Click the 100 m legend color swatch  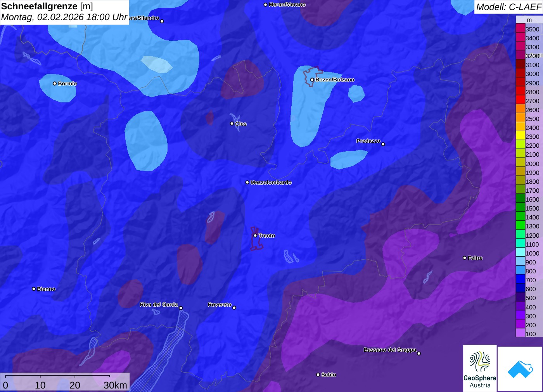coord(521,333)
